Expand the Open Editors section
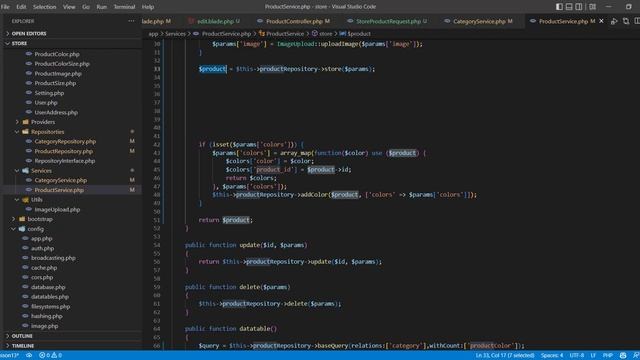The image size is (640, 360). 29,33
